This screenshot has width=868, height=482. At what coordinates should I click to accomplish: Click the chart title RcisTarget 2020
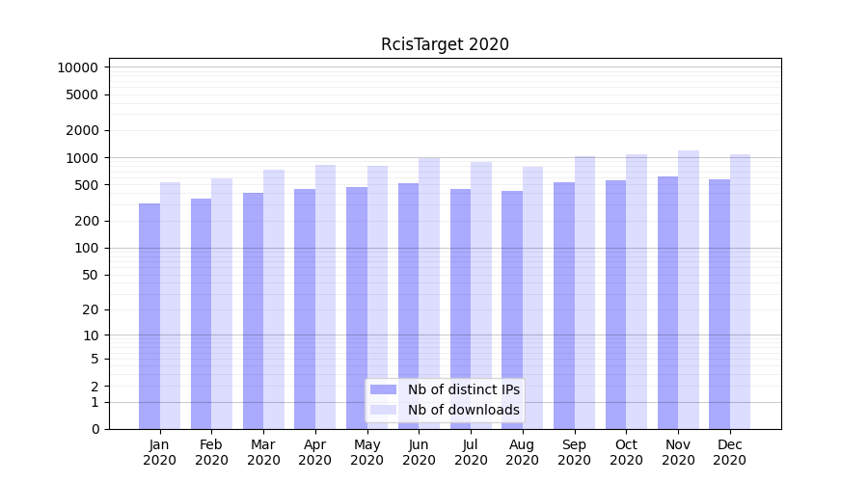(445, 44)
